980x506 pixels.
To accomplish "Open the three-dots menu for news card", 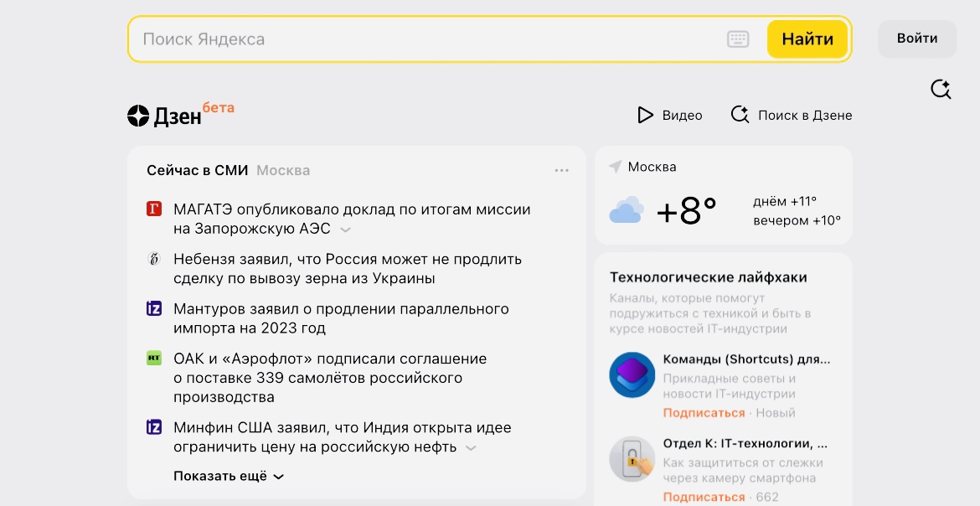I will (562, 170).
